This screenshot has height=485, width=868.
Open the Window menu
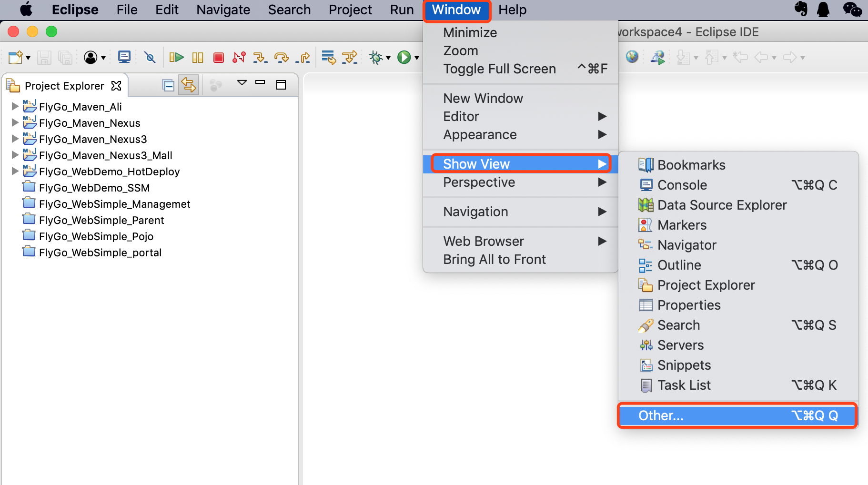pos(456,10)
